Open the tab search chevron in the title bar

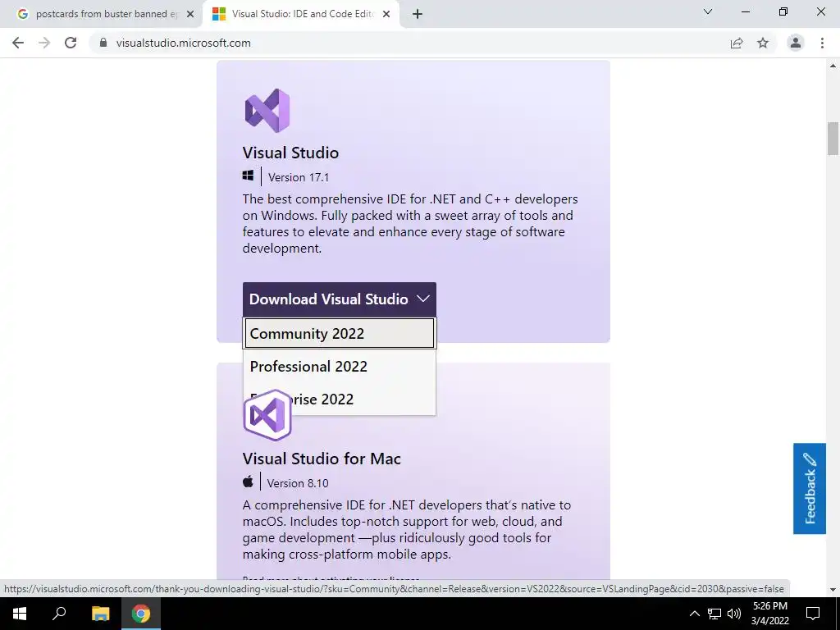tap(708, 11)
